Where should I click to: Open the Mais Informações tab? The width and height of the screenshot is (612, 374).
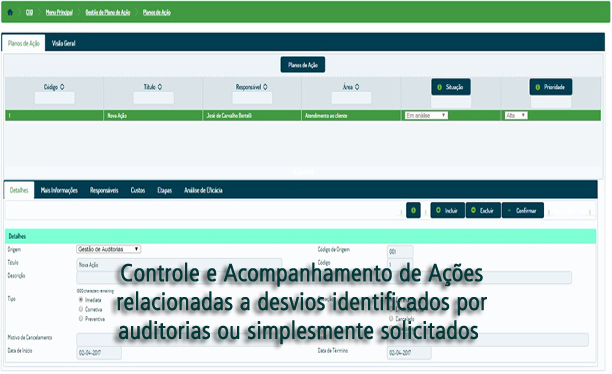[x=59, y=190]
